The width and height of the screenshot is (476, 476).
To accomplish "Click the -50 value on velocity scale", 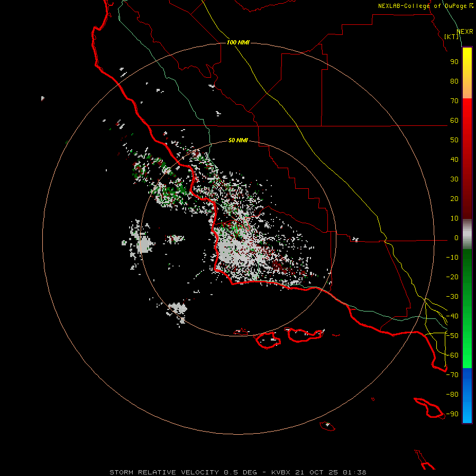I will point(452,336).
